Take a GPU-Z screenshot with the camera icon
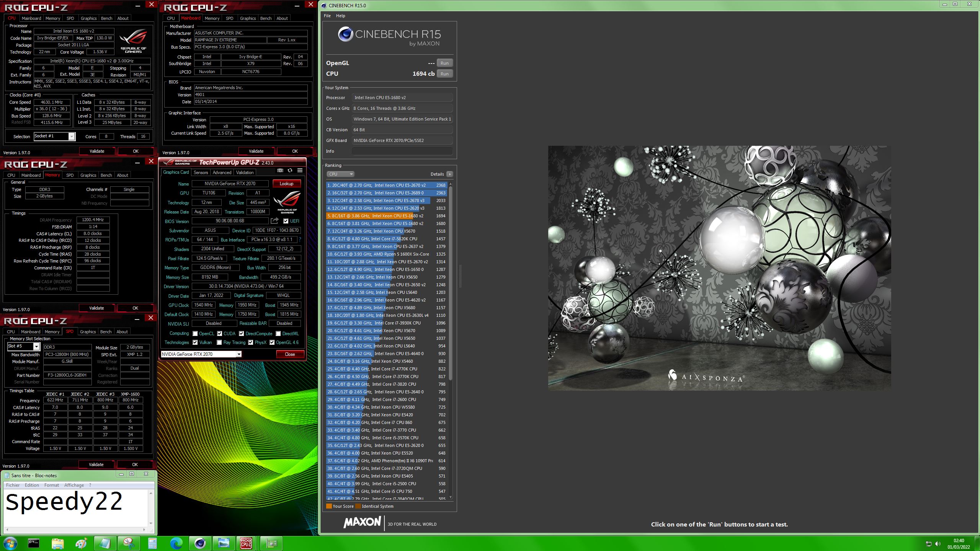Screen dimensions: 980x551 click(x=280, y=170)
